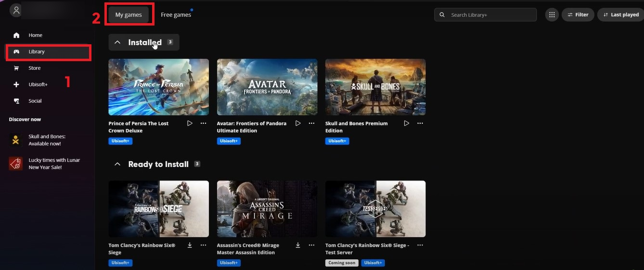Download Assassin's Creed Mirage Master Assassin Edition
Screen dimensions: 644x270
click(x=298, y=245)
